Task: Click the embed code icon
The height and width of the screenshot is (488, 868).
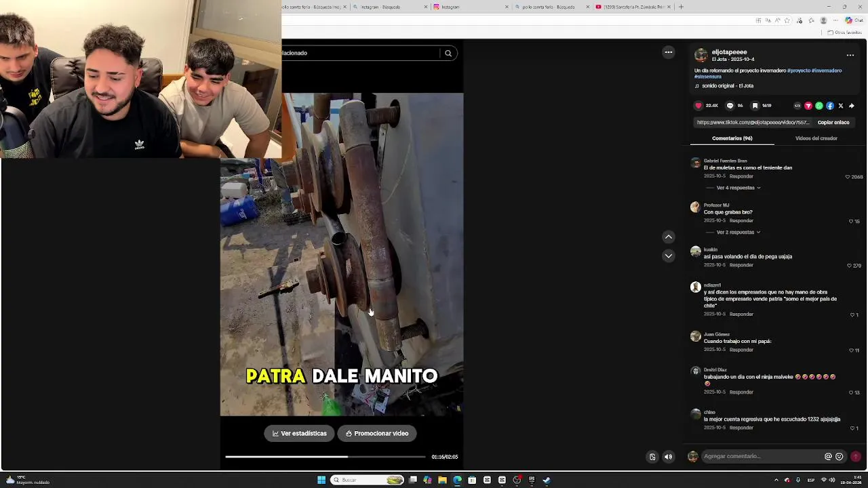Action: 797,106
